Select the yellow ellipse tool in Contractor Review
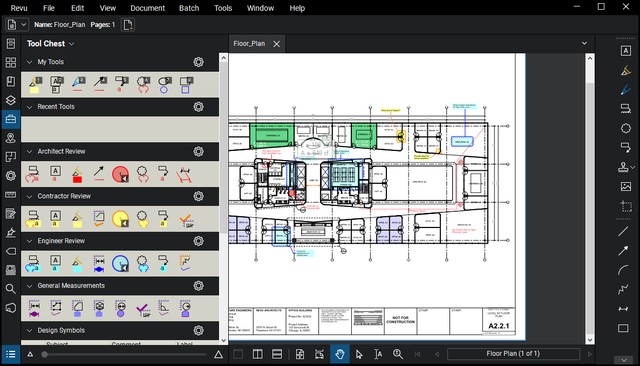The image size is (640, 366). [x=120, y=219]
